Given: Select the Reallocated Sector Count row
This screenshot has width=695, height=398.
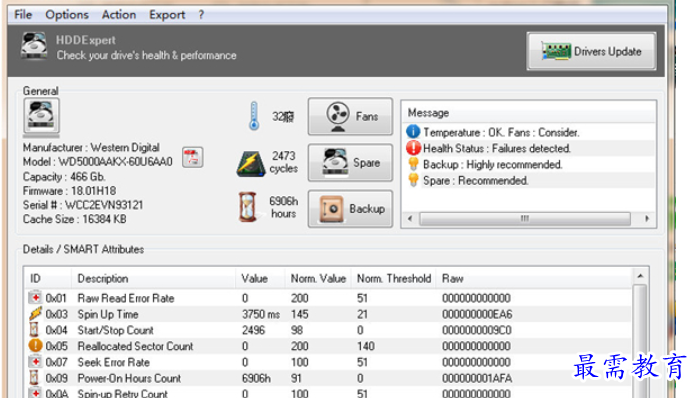Looking at the screenshot, I should pos(329,346).
